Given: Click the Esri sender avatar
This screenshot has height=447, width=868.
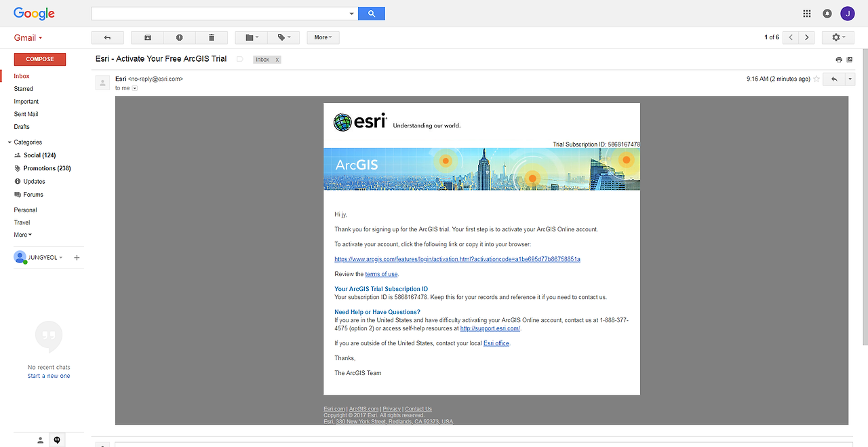Looking at the screenshot, I should pyautogui.click(x=102, y=83).
